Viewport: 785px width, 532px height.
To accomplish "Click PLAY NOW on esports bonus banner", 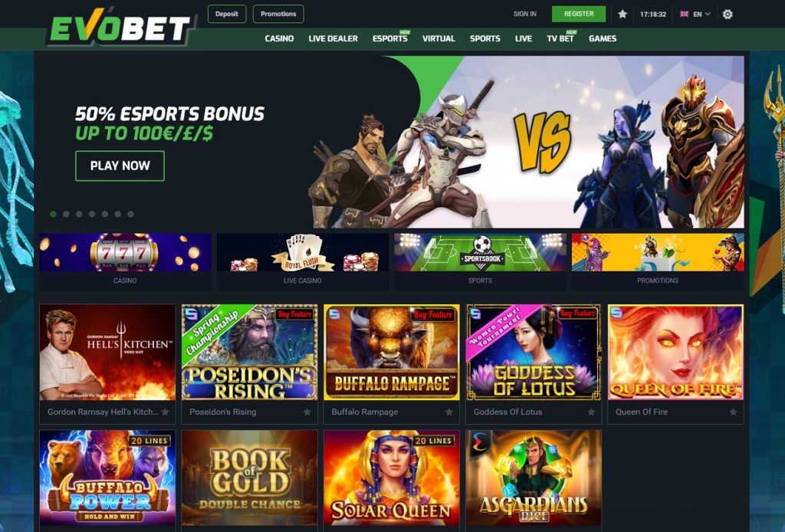I will tap(120, 166).
